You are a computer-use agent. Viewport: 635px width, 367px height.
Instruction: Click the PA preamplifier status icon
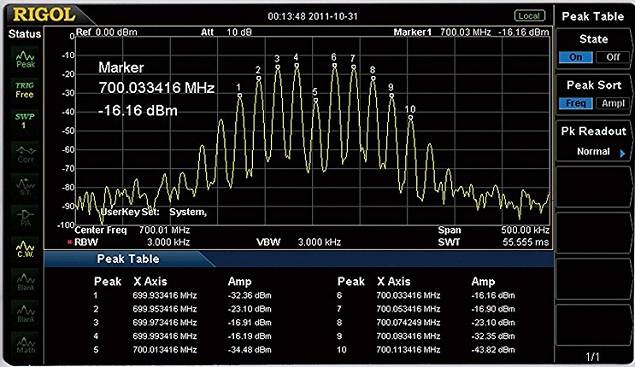[25, 217]
